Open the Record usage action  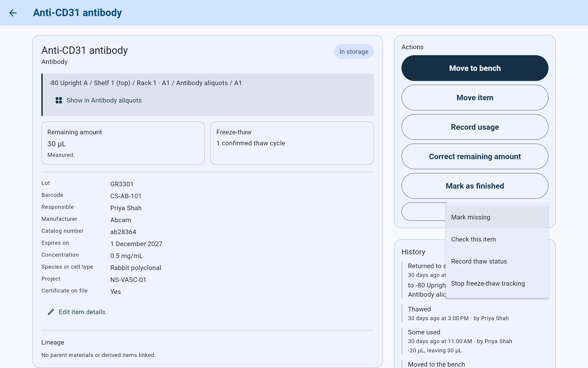point(475,127)
